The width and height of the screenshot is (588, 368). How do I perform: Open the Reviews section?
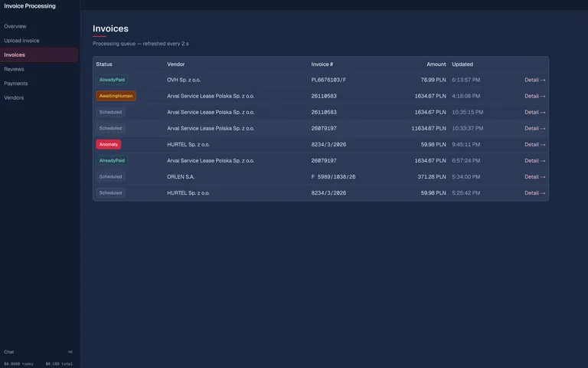pyautogui.click(x=14, y=69)
